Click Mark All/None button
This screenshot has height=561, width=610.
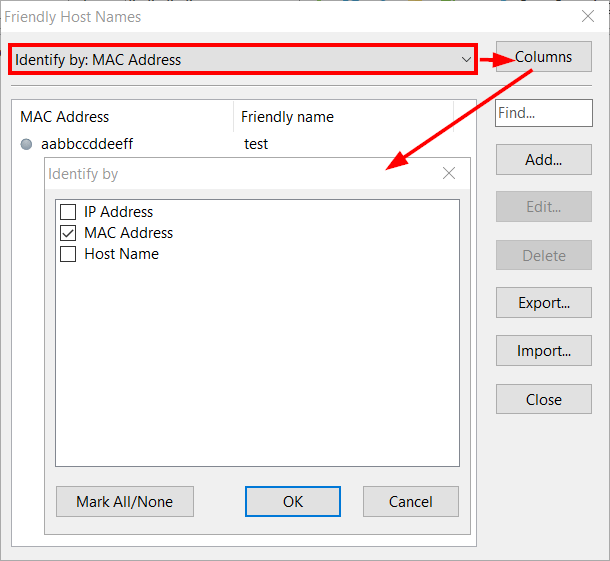(x=125, y=502)
